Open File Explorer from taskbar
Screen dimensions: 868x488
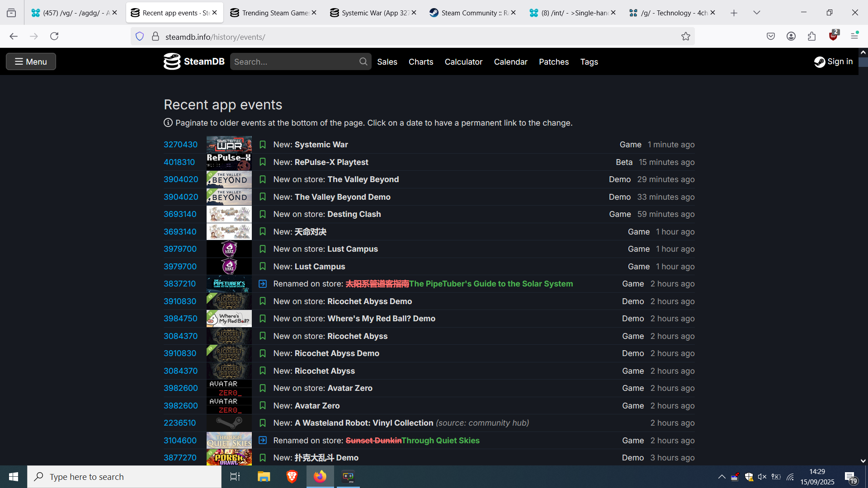[264, 477]
